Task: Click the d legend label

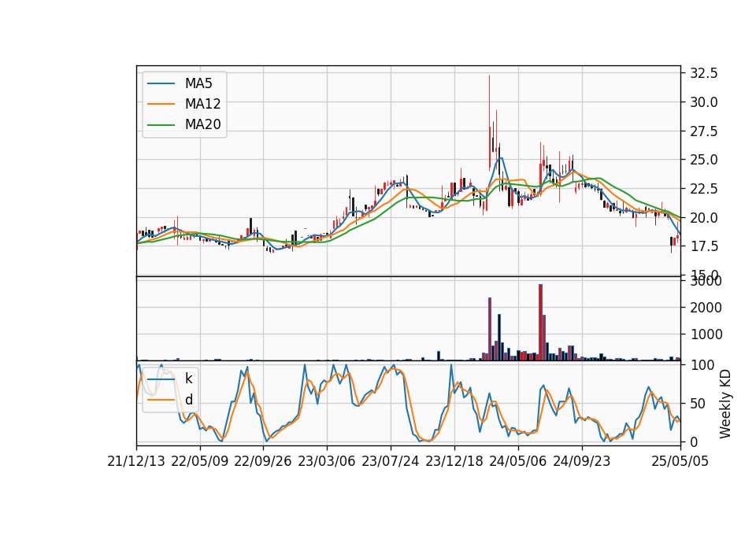Action: click(188, 400)
